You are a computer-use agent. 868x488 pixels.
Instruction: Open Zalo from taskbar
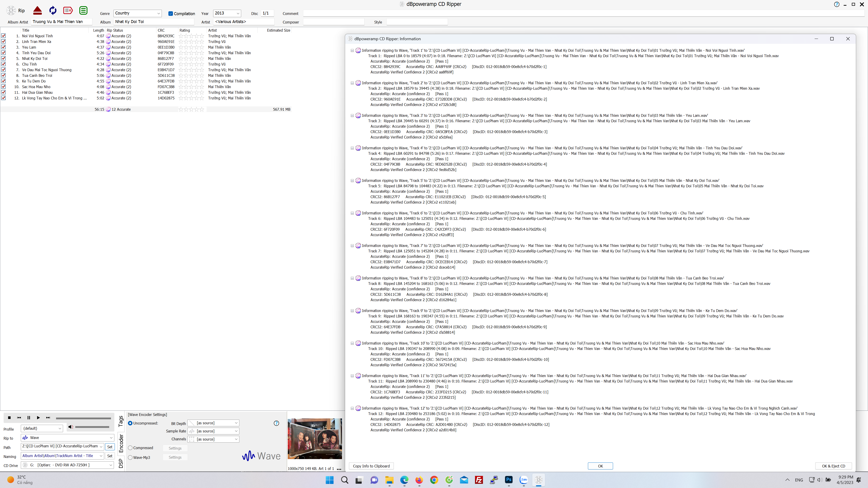coord(524,480)
